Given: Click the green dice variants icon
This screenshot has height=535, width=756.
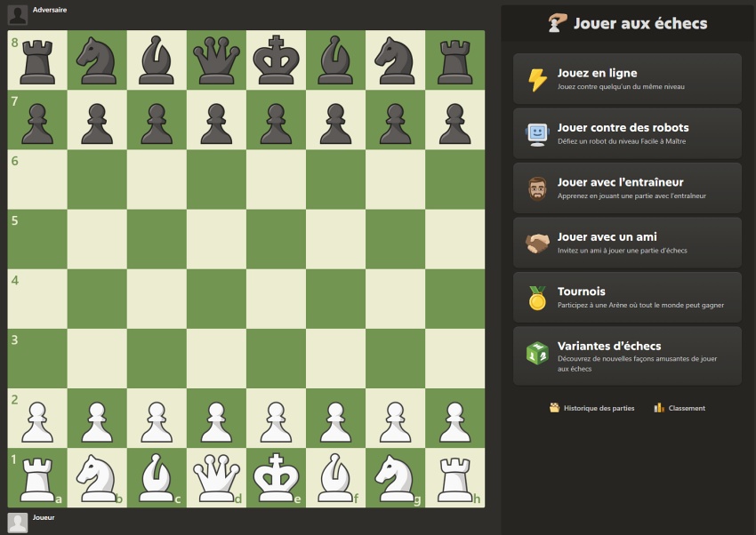Looking at the screenshot, I should (x=537, y=353).
